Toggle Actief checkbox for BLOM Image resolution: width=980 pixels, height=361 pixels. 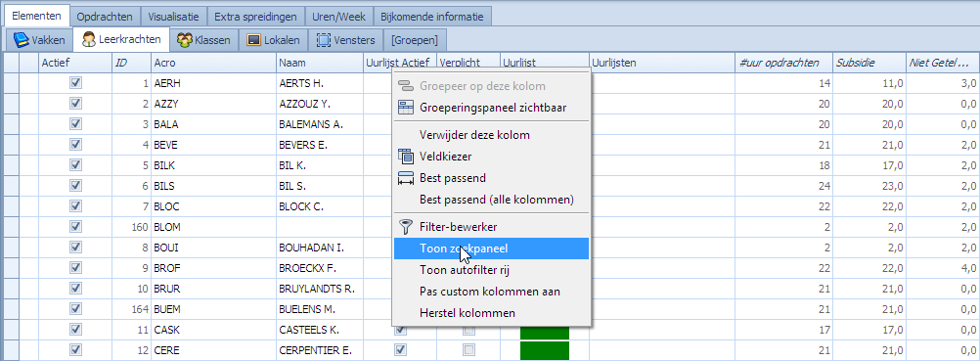point(75,227)
